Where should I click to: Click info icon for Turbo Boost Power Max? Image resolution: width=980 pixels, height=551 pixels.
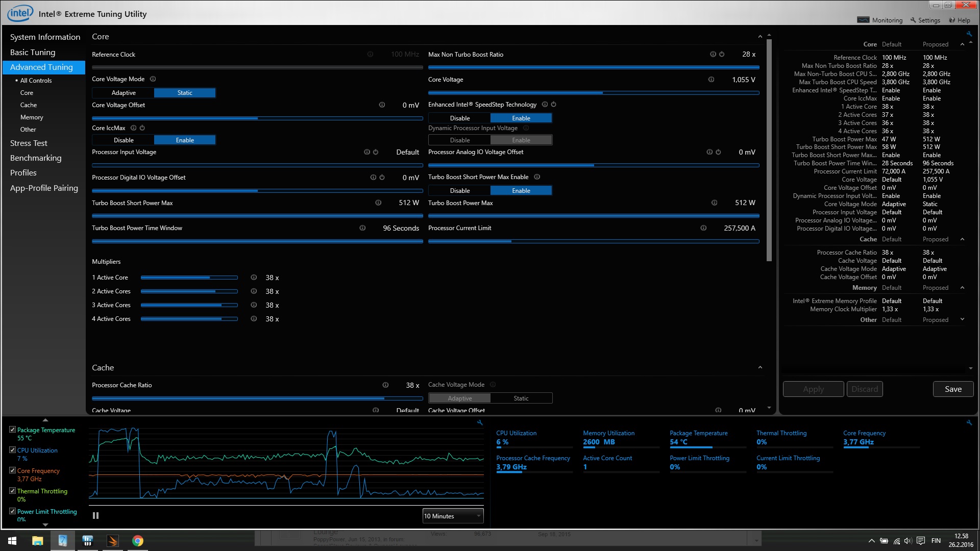point(714,203)
